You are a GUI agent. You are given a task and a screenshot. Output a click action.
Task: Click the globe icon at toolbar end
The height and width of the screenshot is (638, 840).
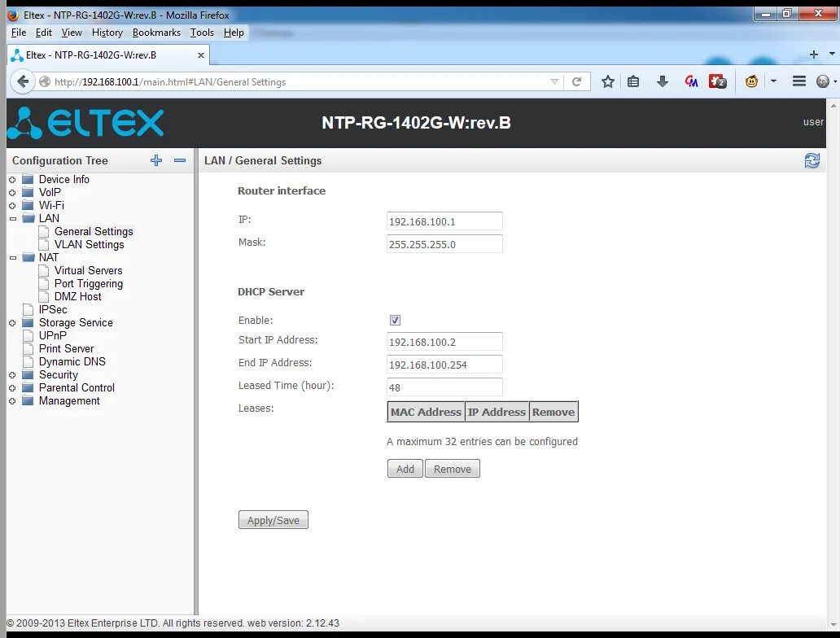[x=822, y=81]
